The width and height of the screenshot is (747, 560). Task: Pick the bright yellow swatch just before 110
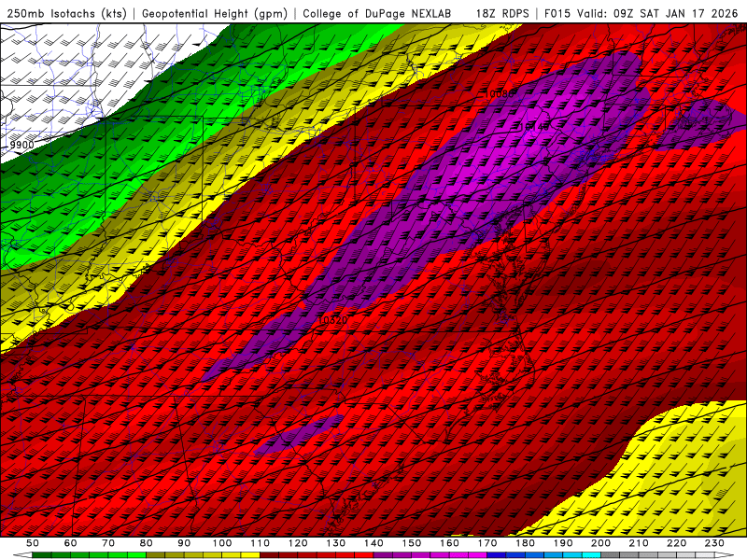[250, 555]
